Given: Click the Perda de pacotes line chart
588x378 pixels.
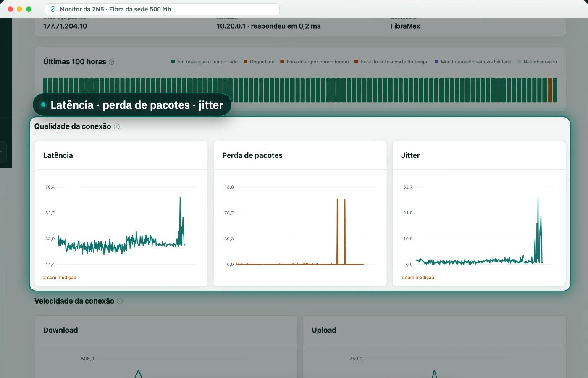Looking at the screenshot, I should (300, 226).
